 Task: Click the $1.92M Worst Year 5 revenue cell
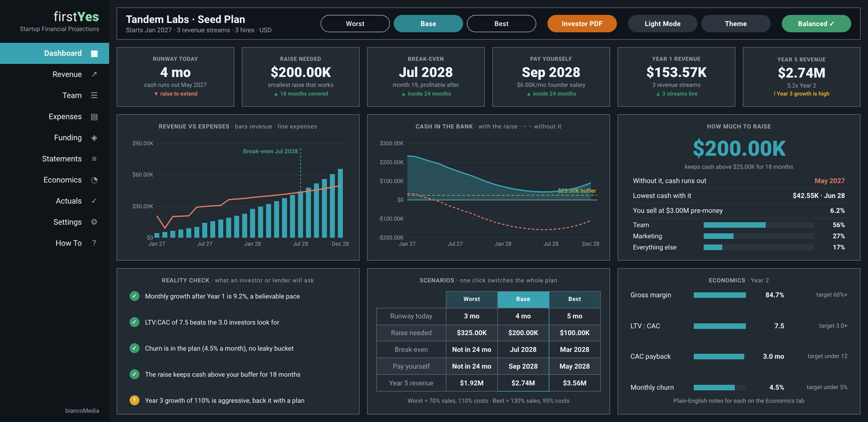tap(472, 383)
